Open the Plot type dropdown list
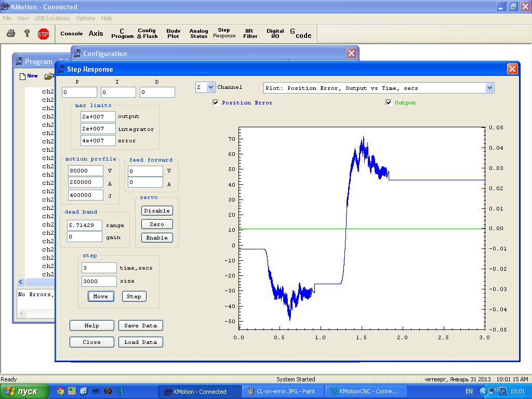This screenshot has height=399, width=532. click(489, 88)
